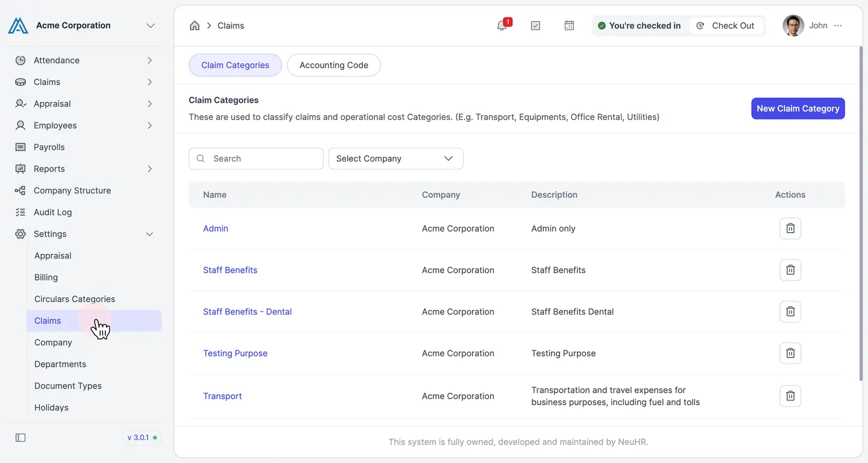Screen dimensions: 868x463
Task: Click the Description column header
Action: tap(554, 195)
